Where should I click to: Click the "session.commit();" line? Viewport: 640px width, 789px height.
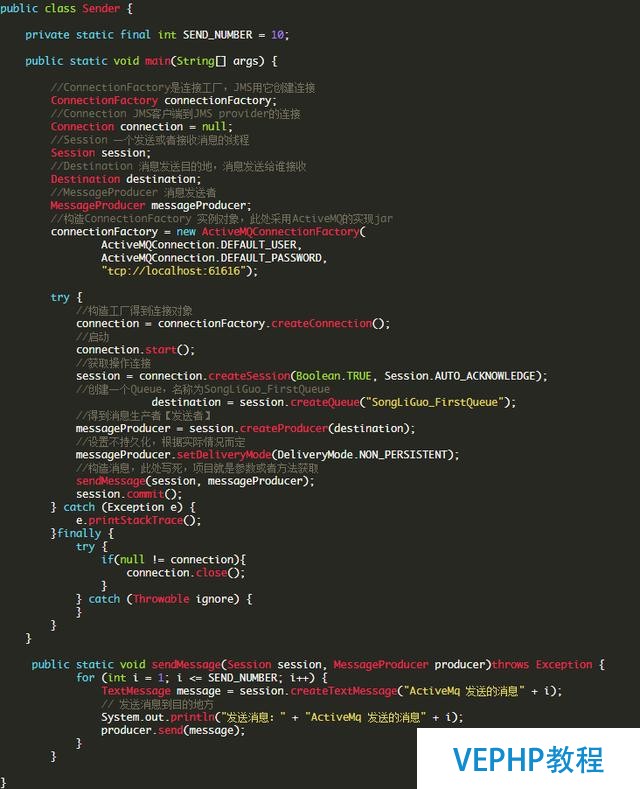click(129, 494)
